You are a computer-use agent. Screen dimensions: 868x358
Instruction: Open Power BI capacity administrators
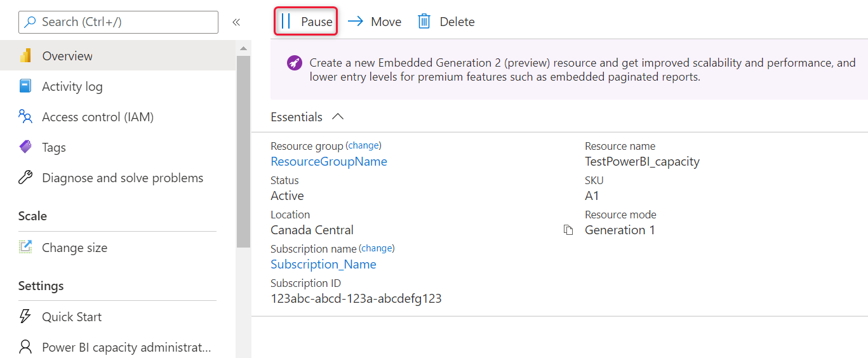coord(126,347)
